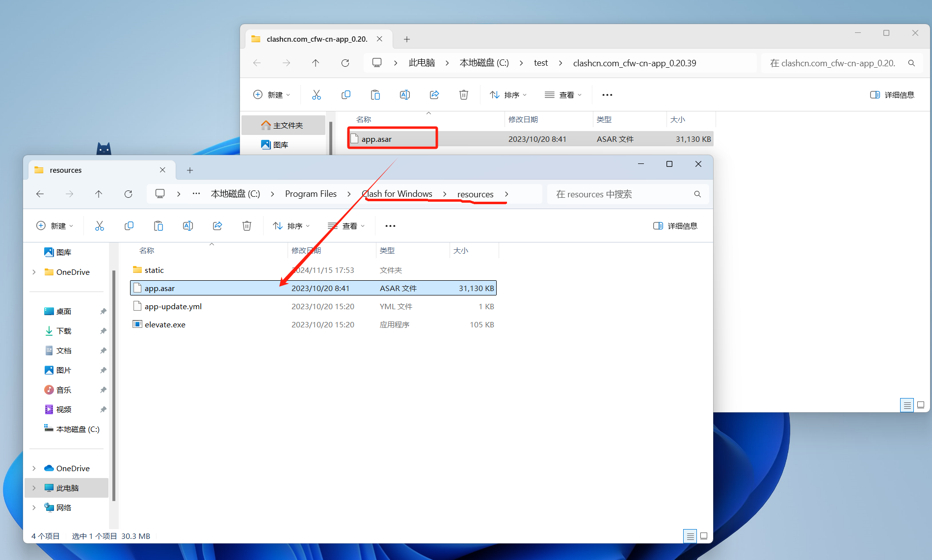This screenshot has height=560, width=932.
Task: Toggle the 详细信息 details pane in resources window
Action: point(675,226)
